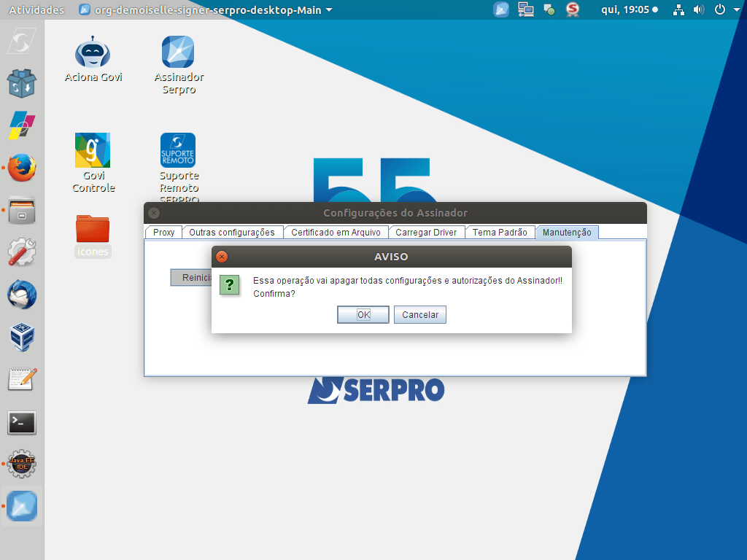This screenshot has height=560, width=747.
Task: Select the Certificado em Arquivo tab
Action: tap(336, 233)
